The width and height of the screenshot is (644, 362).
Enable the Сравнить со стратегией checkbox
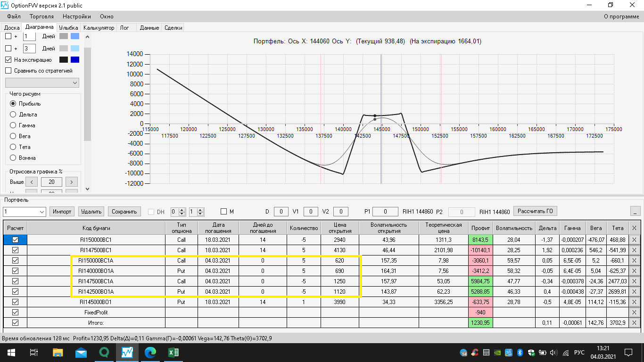click(x=8, y=71)
